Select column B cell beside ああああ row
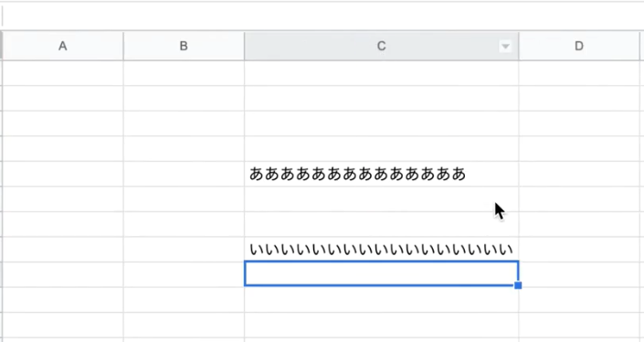 (x=184, y=174)
